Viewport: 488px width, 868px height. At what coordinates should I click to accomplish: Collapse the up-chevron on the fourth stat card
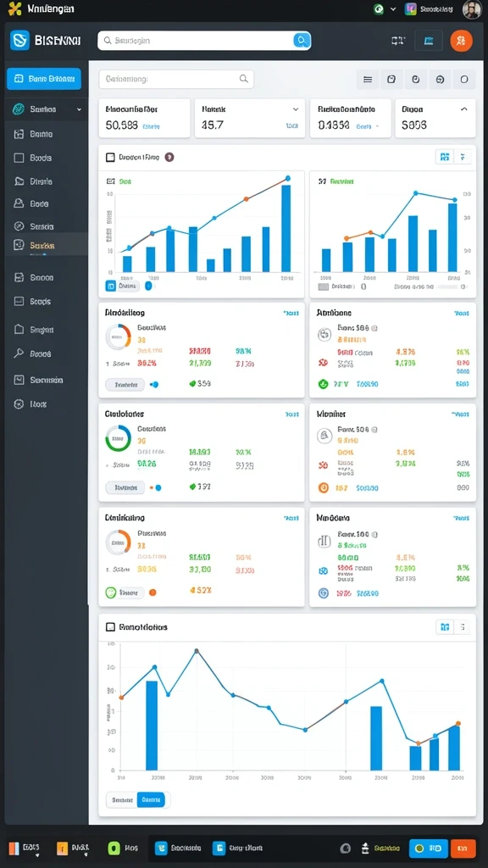point(463,109)
